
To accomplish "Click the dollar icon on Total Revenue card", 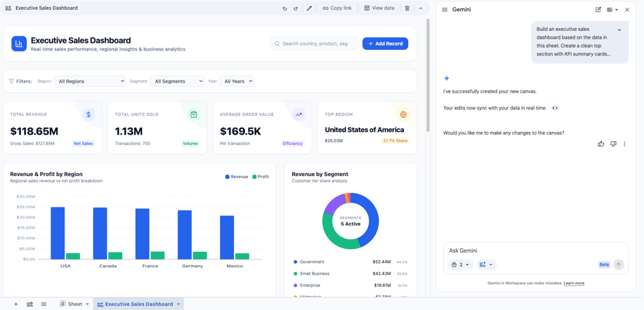I will (x=88, y=114).
